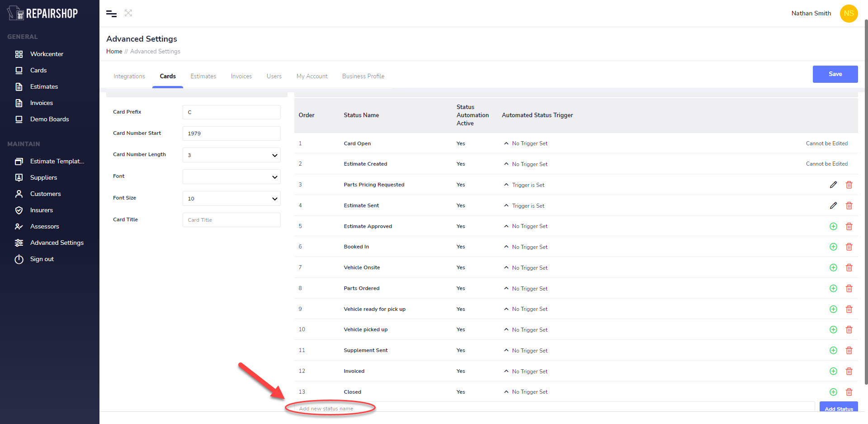Open the Font dropdown
The height and width of the screenshot is (424, 868).
click(x=231, y=176)
